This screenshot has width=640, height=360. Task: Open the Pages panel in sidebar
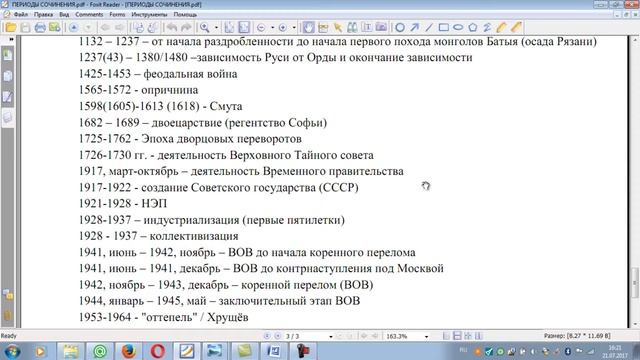point(8,76)
